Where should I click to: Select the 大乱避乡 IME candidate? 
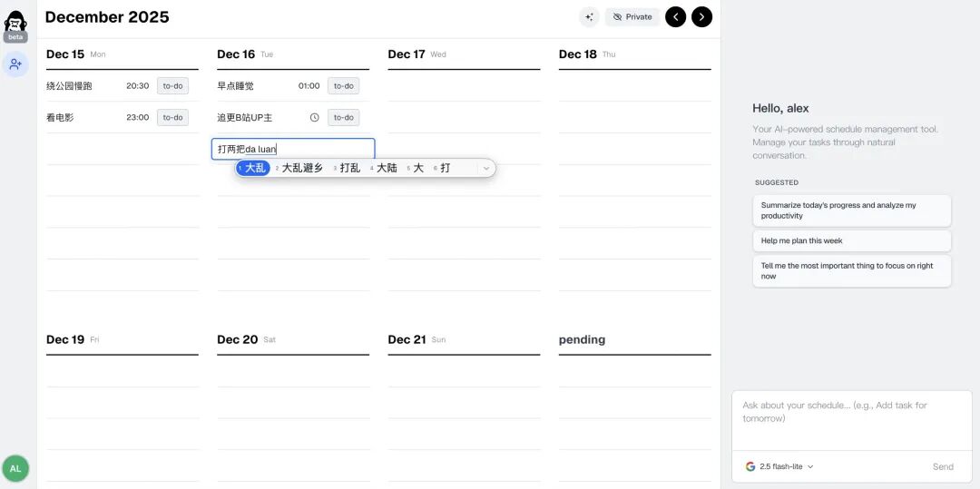point(301,168)
